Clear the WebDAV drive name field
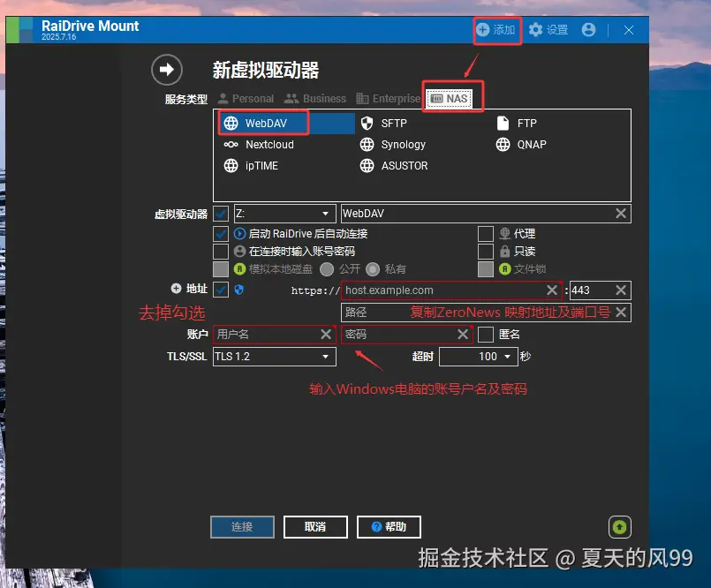 point(621,214)
